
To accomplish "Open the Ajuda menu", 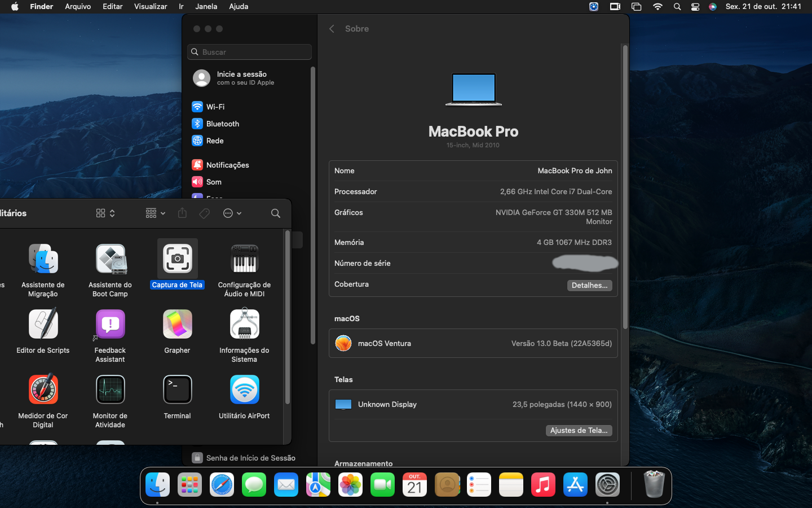I will 239,7.
